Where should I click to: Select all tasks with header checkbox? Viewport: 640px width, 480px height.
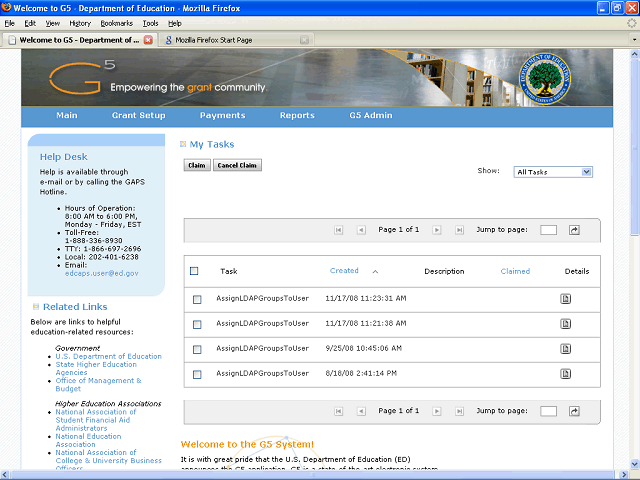pyautogui.click(x=194, y=271)
